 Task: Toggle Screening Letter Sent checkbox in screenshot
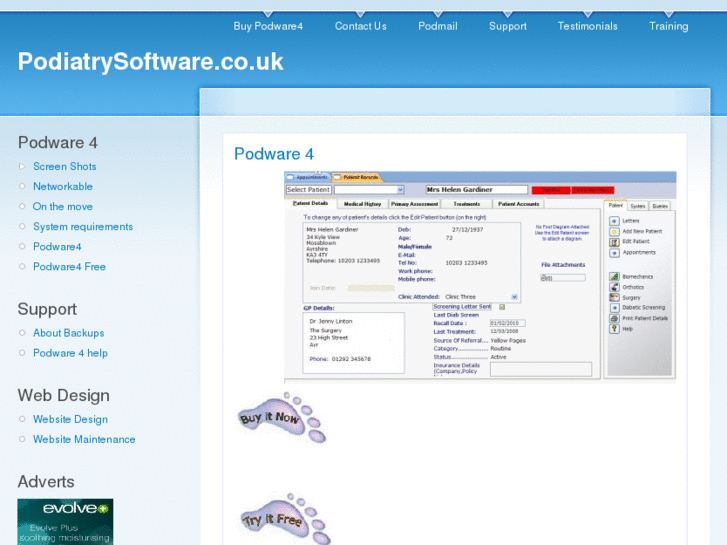coord(502,307)
